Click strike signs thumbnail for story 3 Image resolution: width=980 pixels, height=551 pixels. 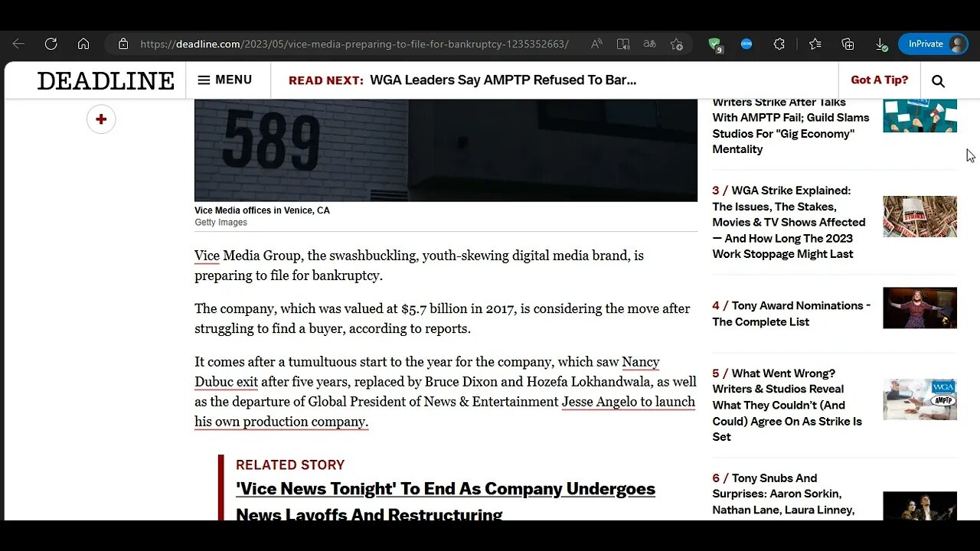click(x=920, y=217)
